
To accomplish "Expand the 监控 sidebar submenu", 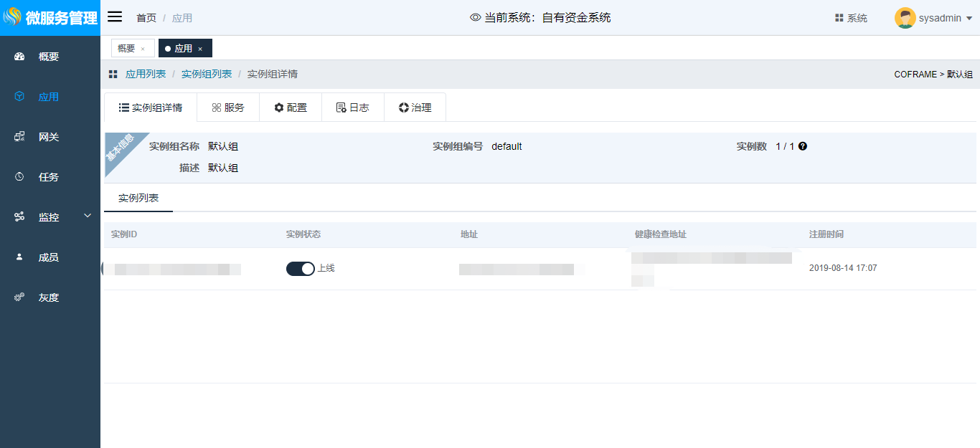I will (88, 216).
